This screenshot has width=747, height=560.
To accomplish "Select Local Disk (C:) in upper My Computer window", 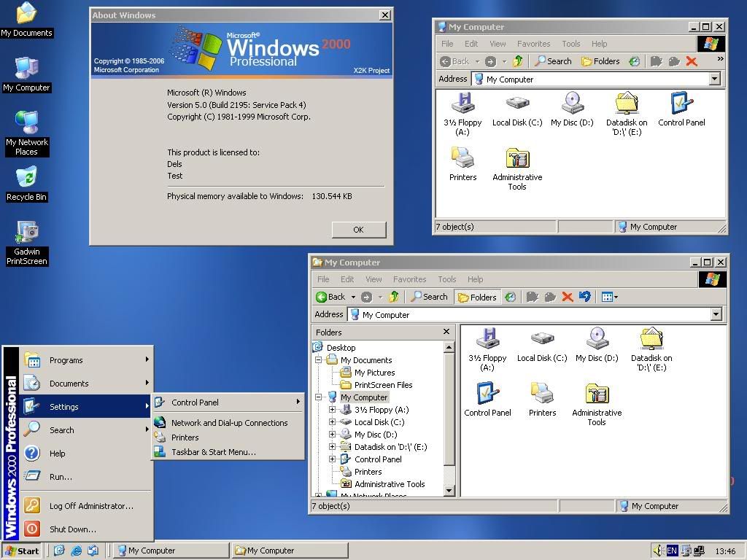I will 517,109.
